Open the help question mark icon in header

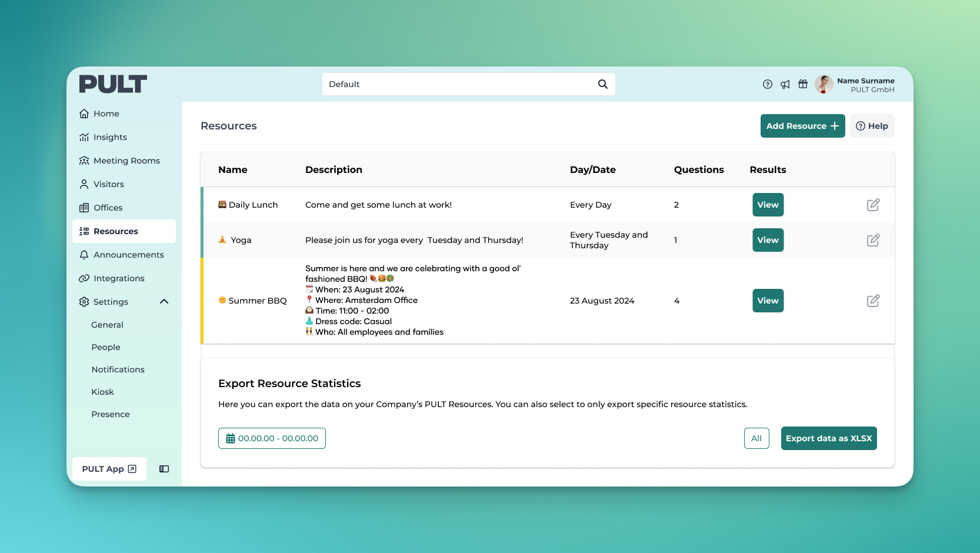click(x=768, y=84)
